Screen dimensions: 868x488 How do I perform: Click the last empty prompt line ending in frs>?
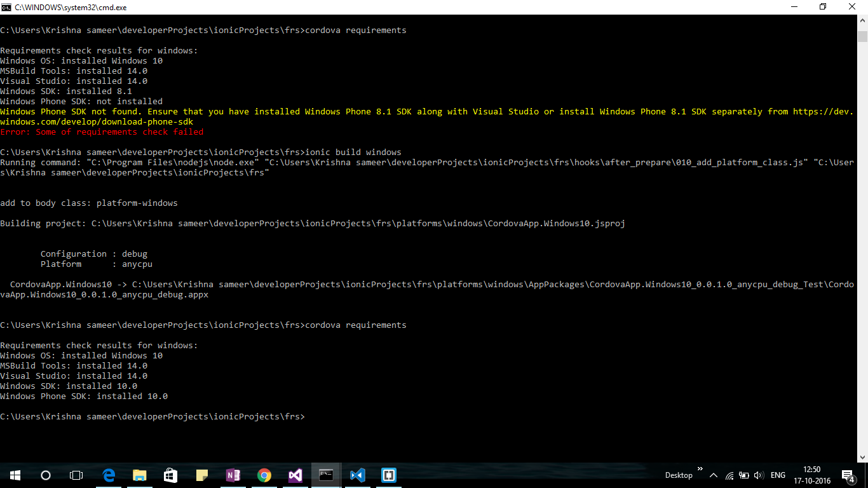153,416
